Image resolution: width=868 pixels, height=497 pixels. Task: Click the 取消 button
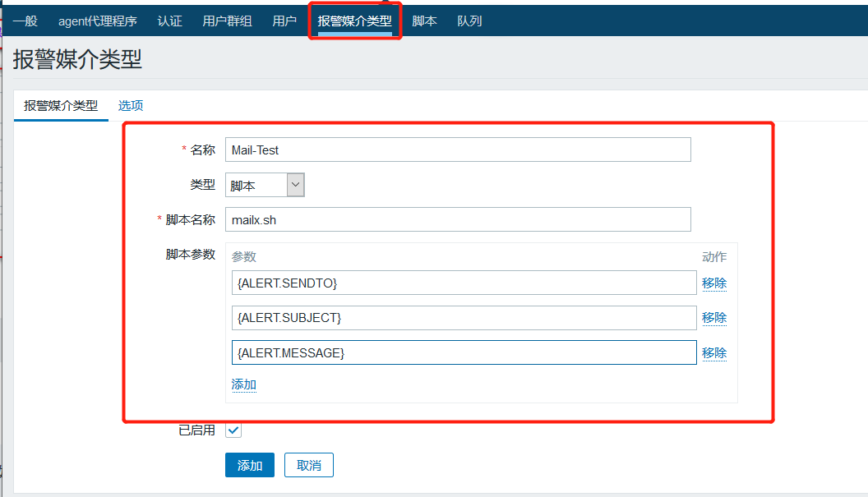tap(309, 465)
